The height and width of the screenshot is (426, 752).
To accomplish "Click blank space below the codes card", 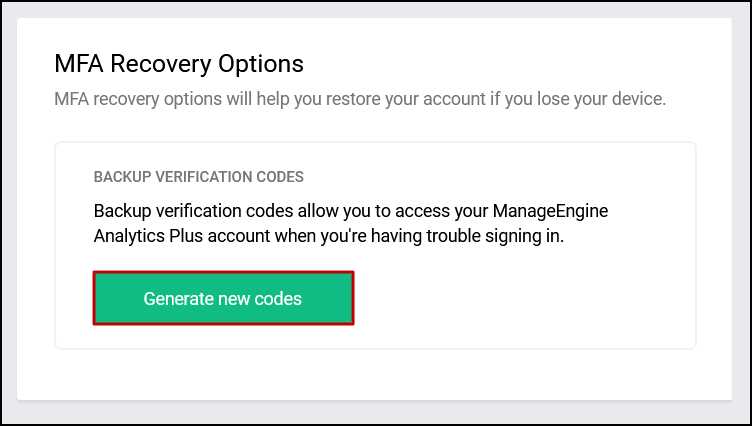I will coord(375,374).
